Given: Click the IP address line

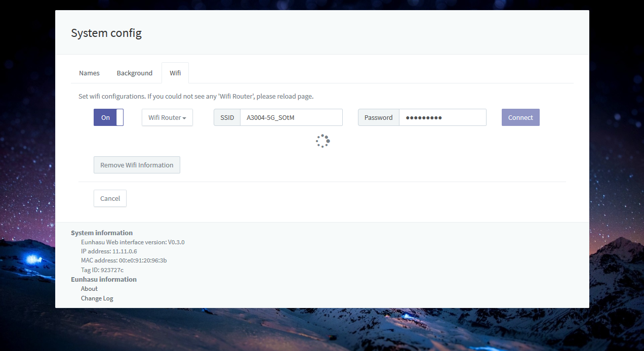Looking at the screenshot, I should tap(109, 251).
